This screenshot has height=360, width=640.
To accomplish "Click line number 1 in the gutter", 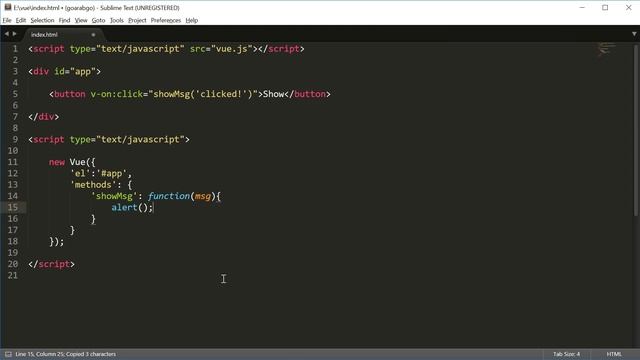I will point(15,49).
